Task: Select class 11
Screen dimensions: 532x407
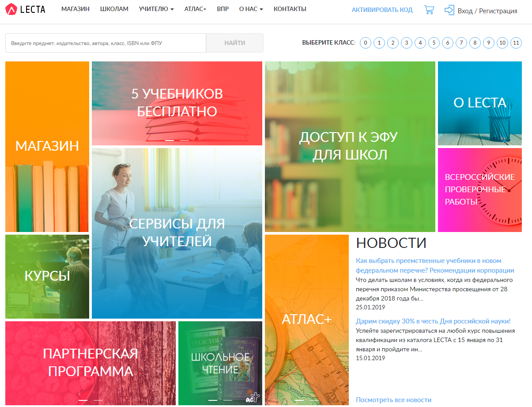Action: (x=516, y=43)
